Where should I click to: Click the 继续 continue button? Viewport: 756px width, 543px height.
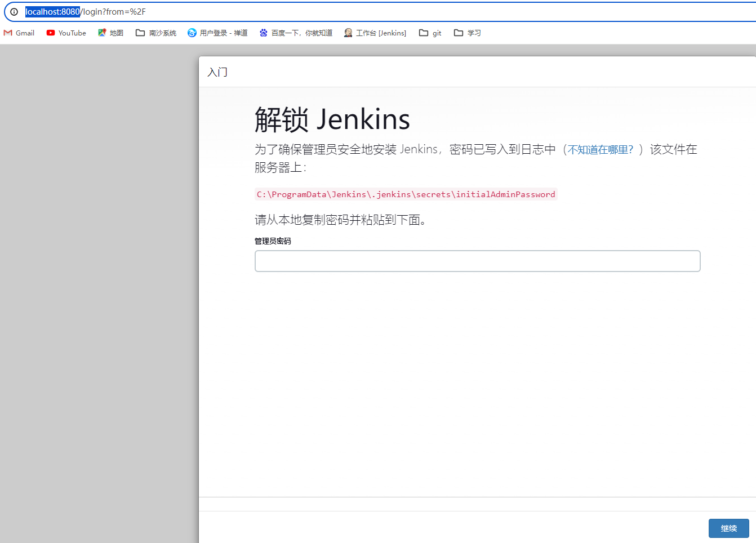pos(729,528)
